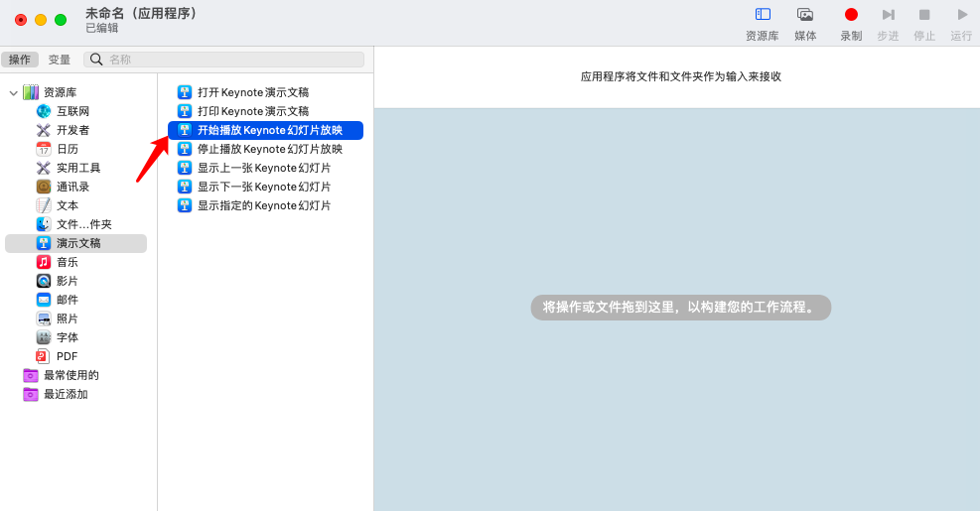Collapse the 资源库 tree disclosure triangle

tap(13, 93)
